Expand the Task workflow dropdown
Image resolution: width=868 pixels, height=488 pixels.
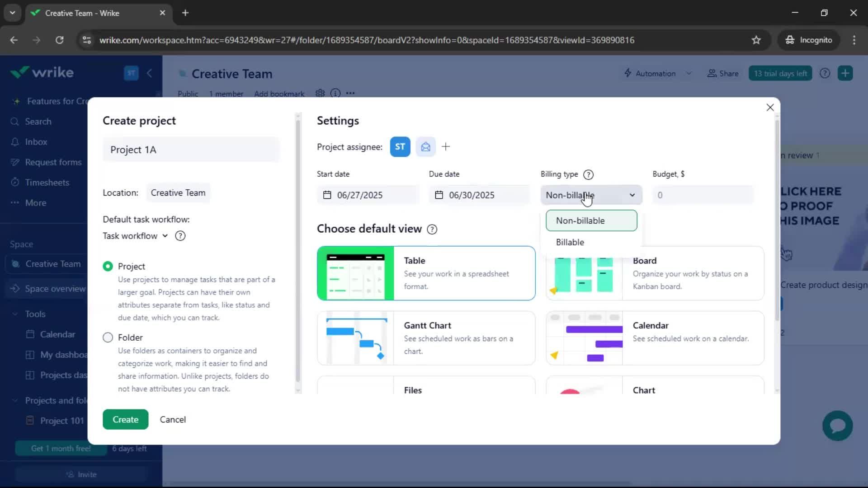(135, 236)
